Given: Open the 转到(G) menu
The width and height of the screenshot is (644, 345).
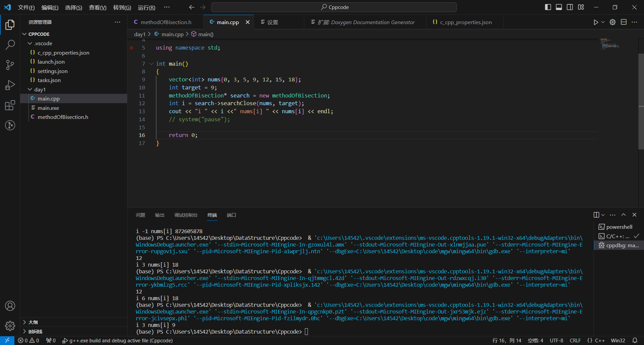Looking at the screenshot, I should click(x=122, y=7).
